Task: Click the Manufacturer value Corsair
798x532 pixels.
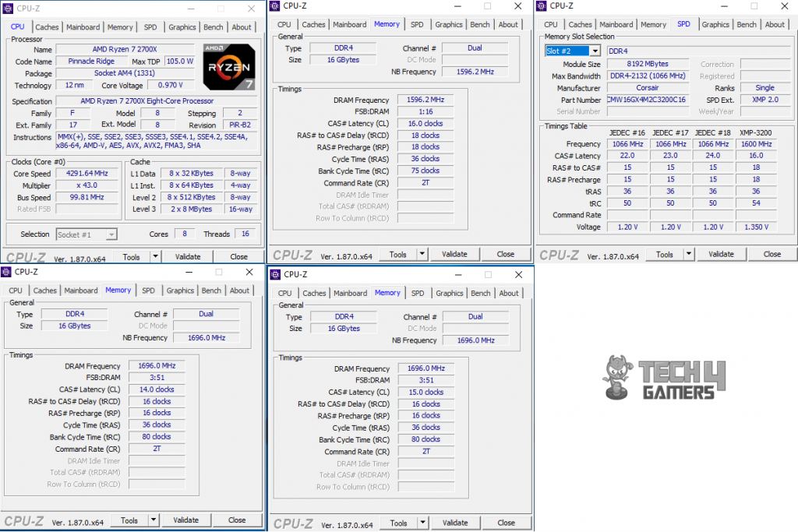Action: [x=648, y=87]
